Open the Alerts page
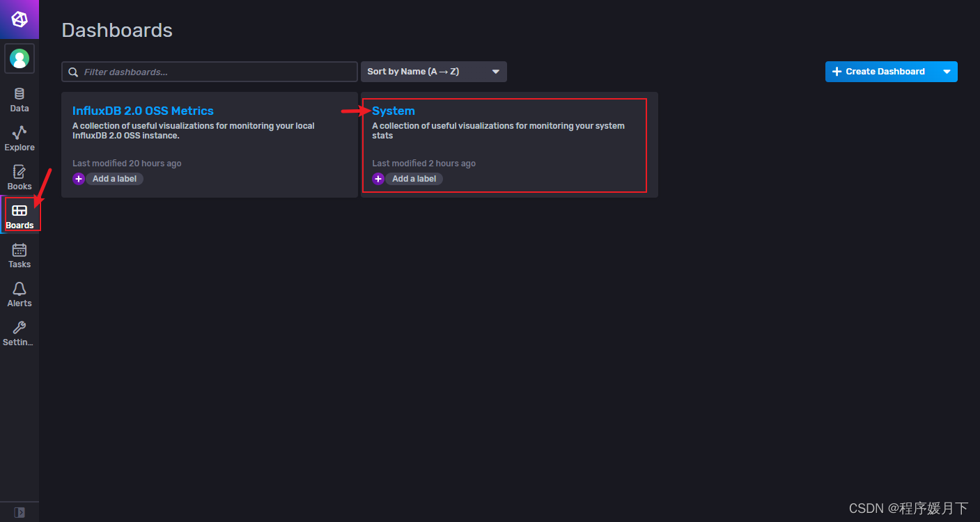Screen dimensions: 980x522 click(20, 294)
